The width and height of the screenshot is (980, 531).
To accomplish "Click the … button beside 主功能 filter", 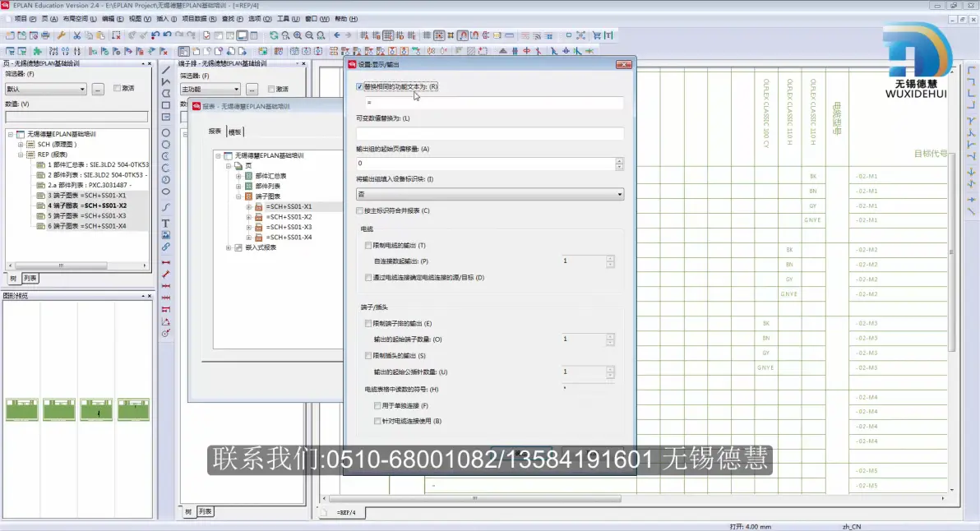I will (252, 90).
